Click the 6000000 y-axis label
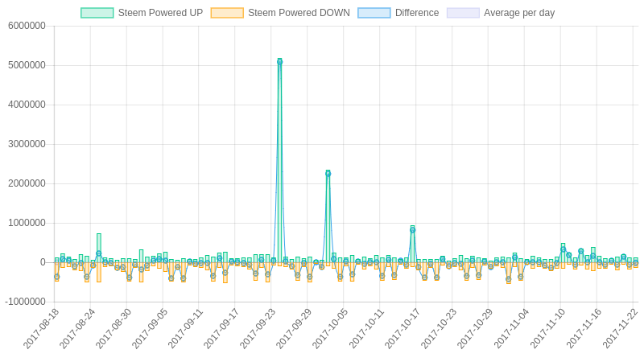Image resolution: width=644 pixels, height=362 pixels. point(27,26)
